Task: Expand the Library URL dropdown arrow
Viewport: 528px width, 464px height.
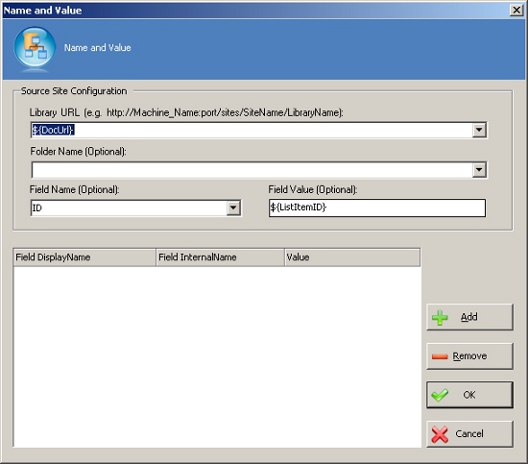Action: 479,130
